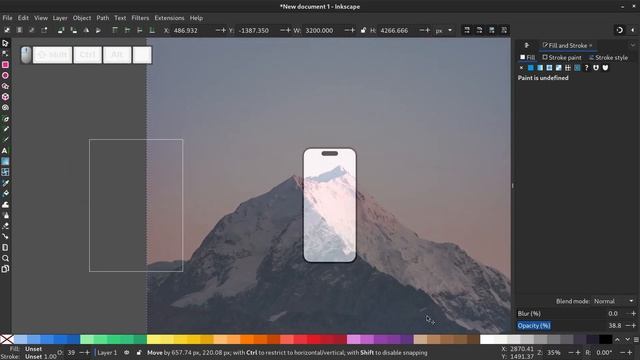The height and width of the screenshot is (360, 640).
Task: Select the Selector arrow tool
Action: [5, 43]
